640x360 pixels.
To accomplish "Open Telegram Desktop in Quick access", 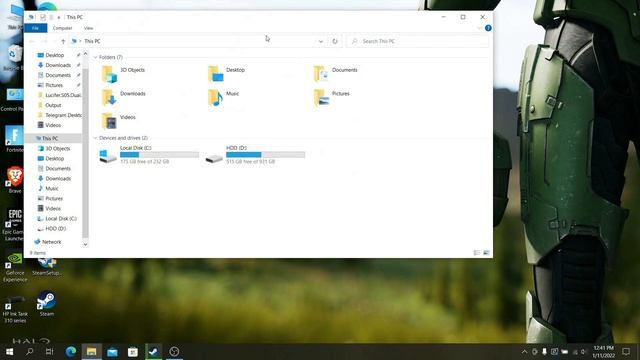I will click(60, 115).
